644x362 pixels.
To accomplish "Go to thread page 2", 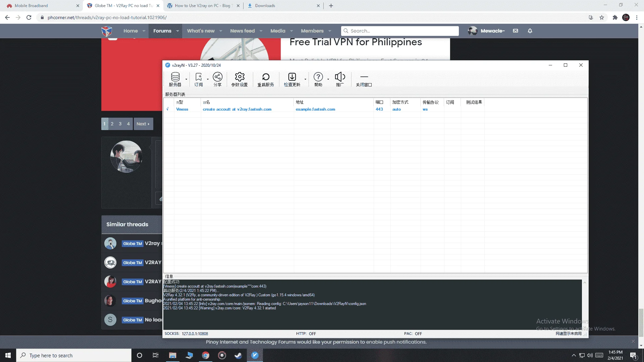I will tap(112, 124).
